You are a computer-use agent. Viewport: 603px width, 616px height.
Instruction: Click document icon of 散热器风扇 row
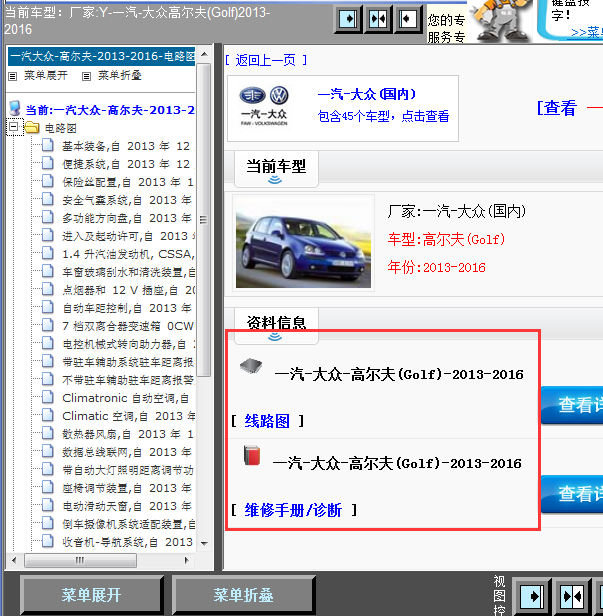pyautogui.click(x=48, y=433)
